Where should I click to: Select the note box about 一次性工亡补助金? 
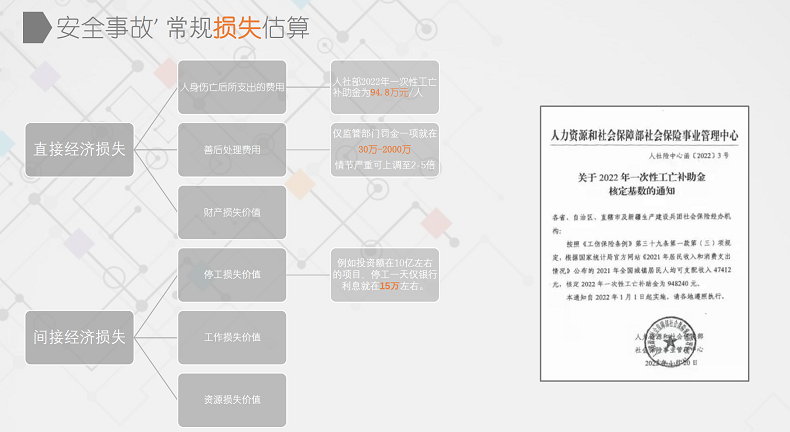[385, 86]
